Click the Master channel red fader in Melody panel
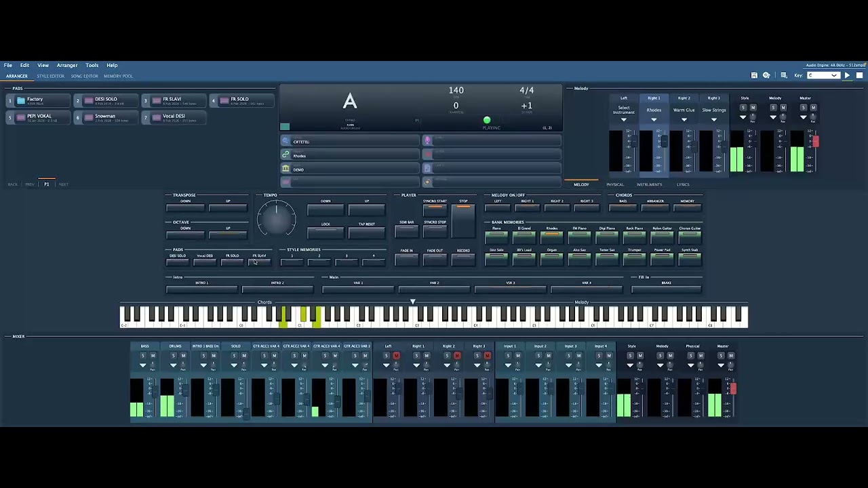Viewport: 868px width, 488px height. tap(816, 141)
